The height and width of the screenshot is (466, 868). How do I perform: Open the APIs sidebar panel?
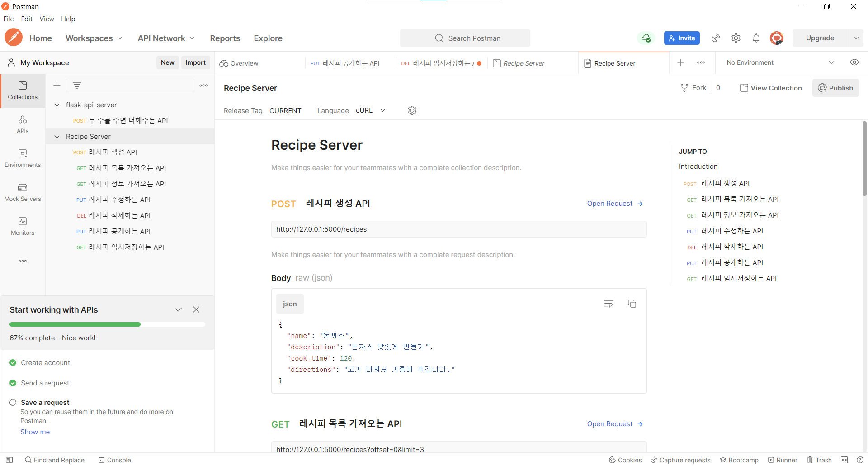tap(23, 124)
